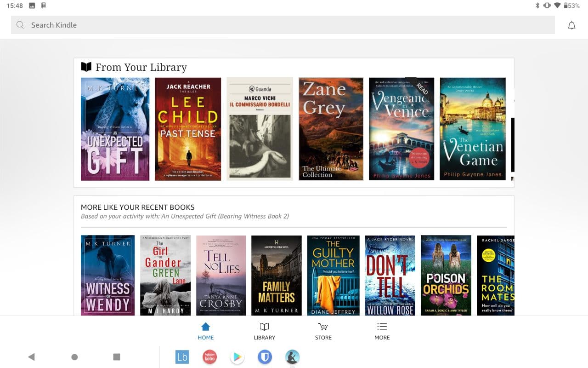This screenshot has height=368, width=588.
Task: Open The Venetian Game book cover
Action: coord(473,129)
